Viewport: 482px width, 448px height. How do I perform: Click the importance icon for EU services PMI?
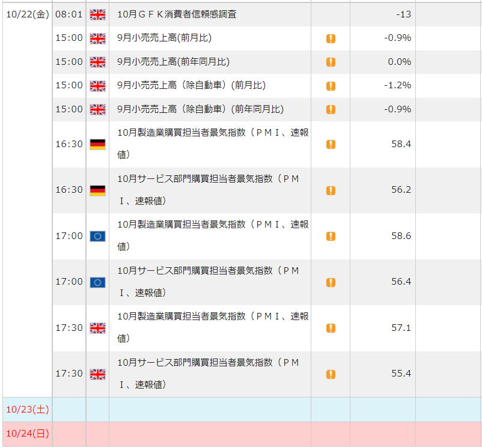(x=330, y=282)
